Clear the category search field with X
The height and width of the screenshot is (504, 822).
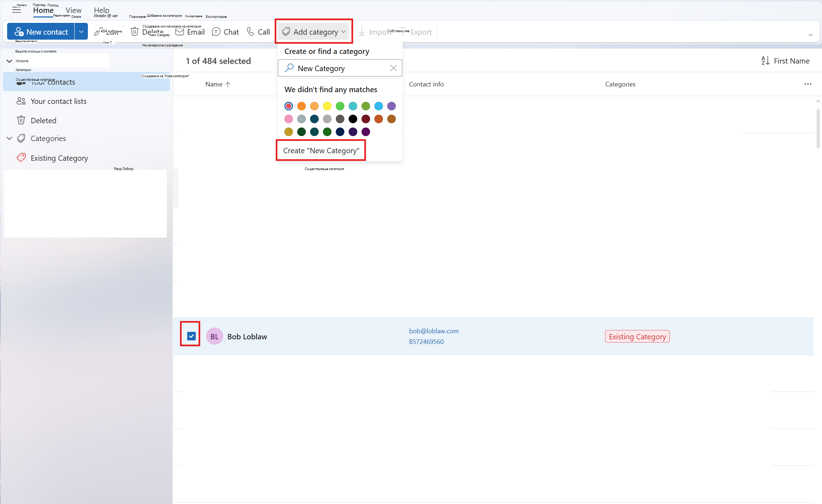point(393,68)
